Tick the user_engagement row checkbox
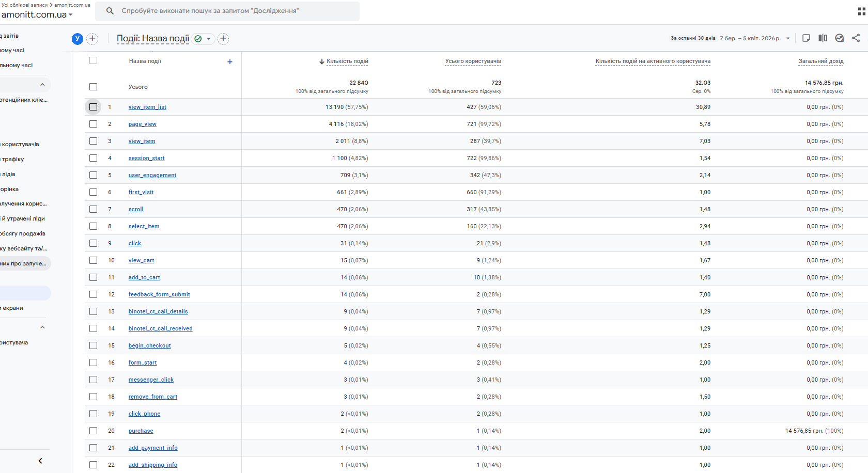The width and height of the screenshot is (868, 473). tap(93, 175)
